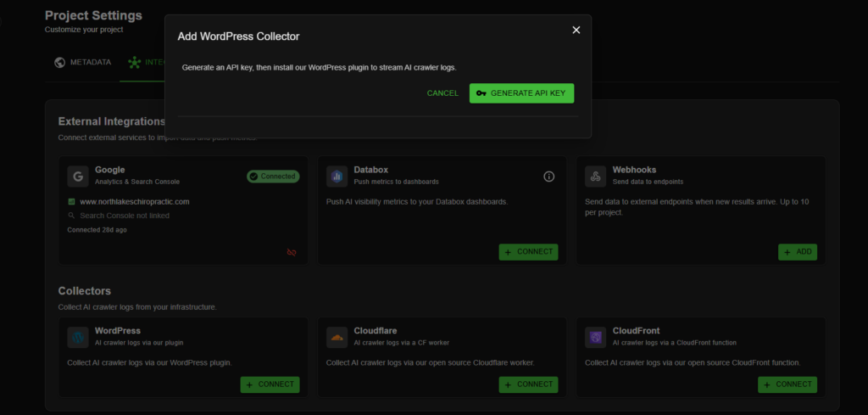Click the Google G logo icon
868x415 pixels.
78,177
